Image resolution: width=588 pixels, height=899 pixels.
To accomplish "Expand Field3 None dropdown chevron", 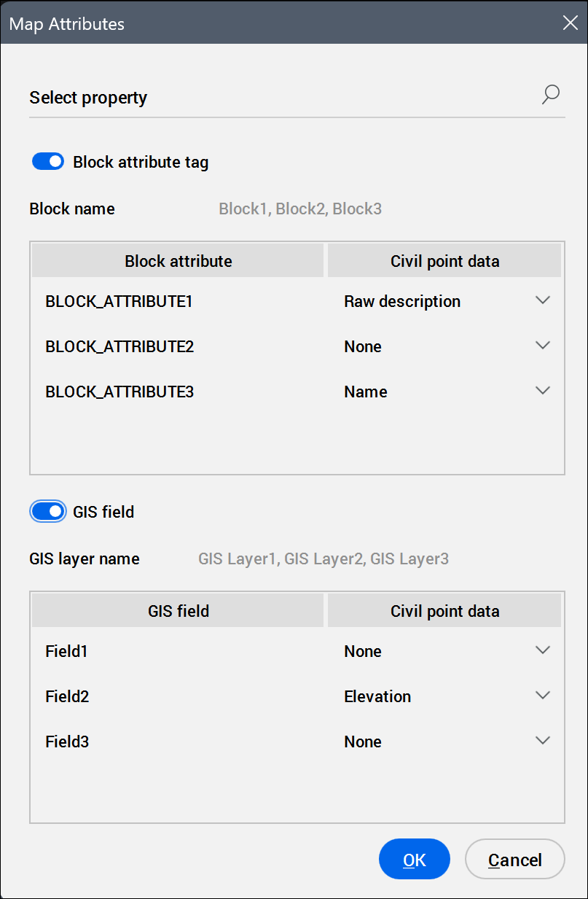I will 542,741.
